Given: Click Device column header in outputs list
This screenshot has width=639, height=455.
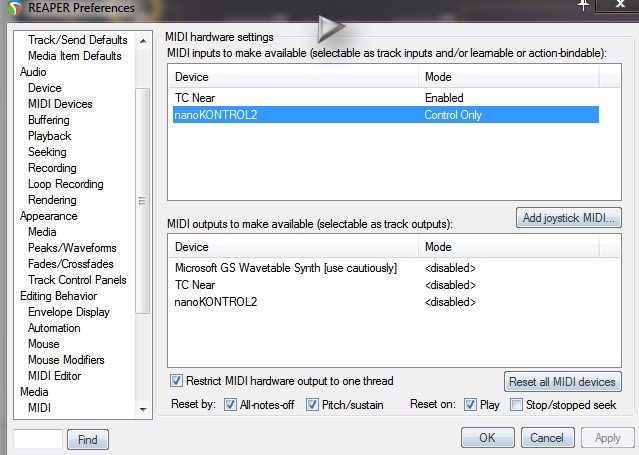Looking at the screenshot, I should coord(294,247).
